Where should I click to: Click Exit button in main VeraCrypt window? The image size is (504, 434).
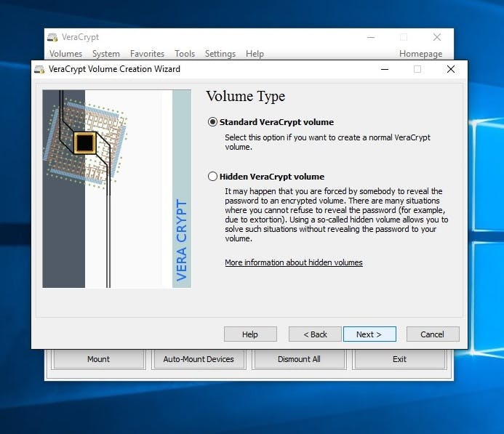(399, 359)
